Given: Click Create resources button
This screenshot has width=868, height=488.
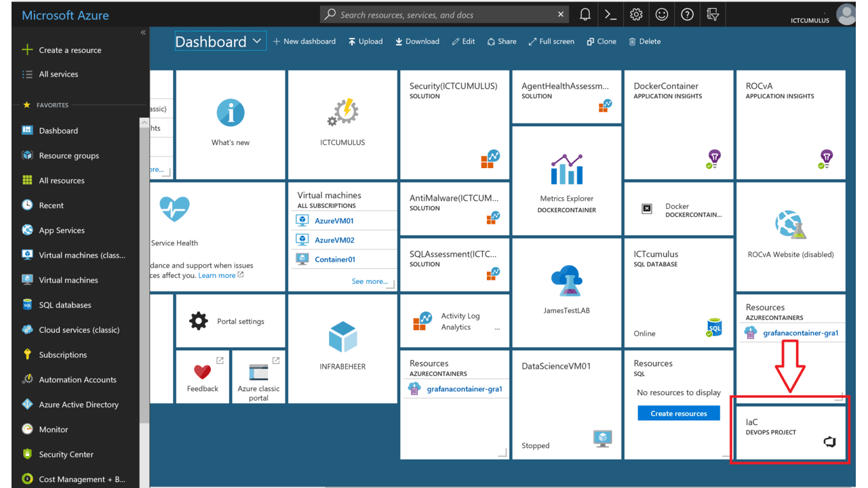Looking at the screenshot, I should coord(679,413).
